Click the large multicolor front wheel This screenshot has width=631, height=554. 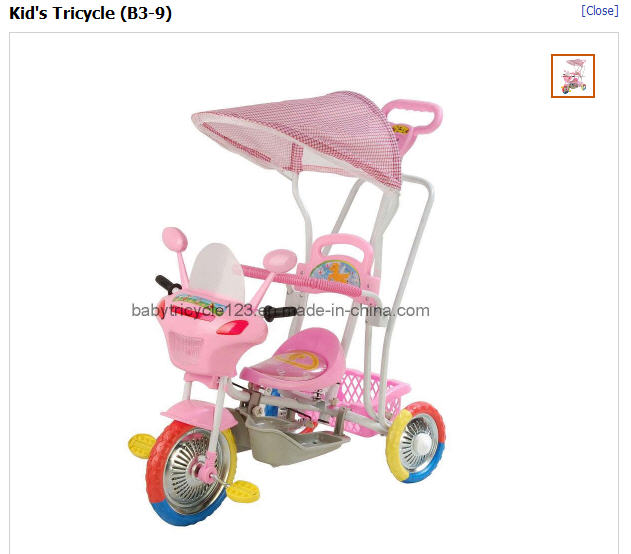tap(192, 472)
